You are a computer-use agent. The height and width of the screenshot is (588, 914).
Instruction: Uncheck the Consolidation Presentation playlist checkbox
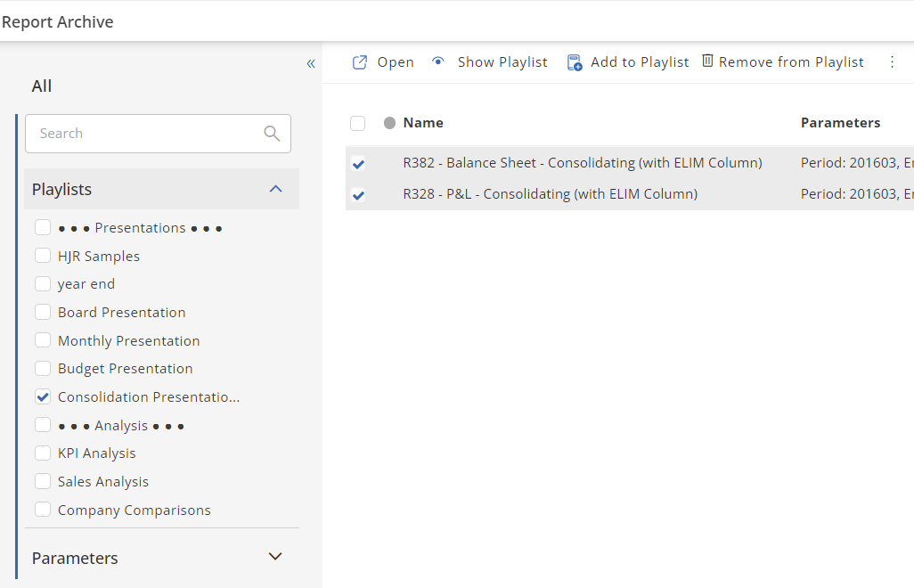[x=43, y=397]
